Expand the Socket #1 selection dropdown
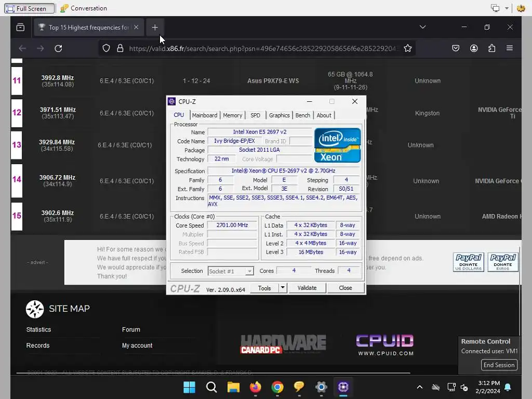The height and width of the screenshot is (399, 532). coord(249,271)
